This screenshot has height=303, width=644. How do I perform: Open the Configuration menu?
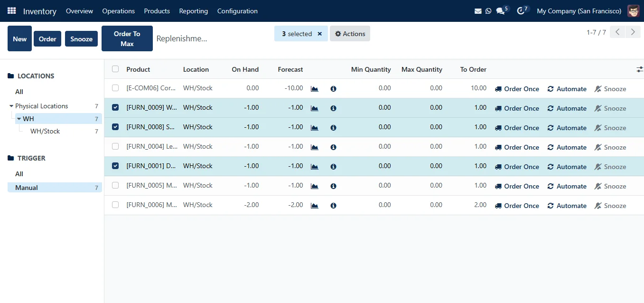[237, 11]
